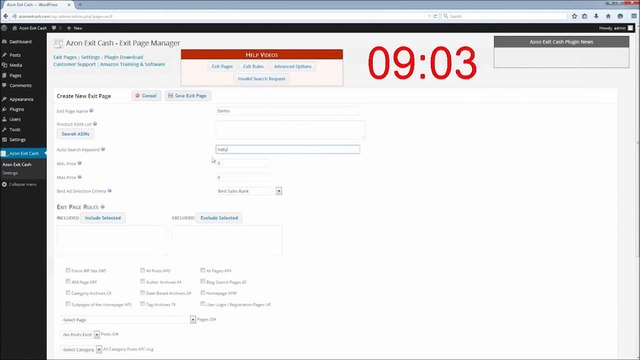Click the Dashboard icon in the sidebar
Image resolution: width=640 pixels, height=360 pixels.
pos(4,42)
